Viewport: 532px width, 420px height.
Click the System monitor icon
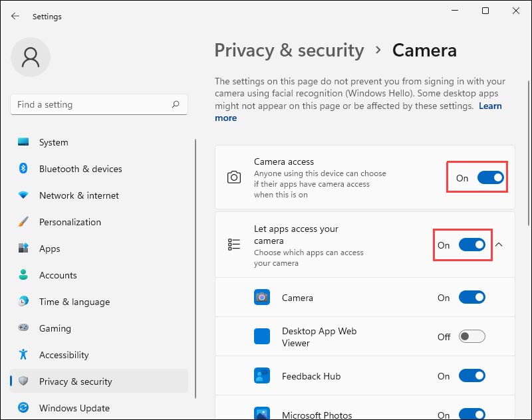(x=23, y=142)
